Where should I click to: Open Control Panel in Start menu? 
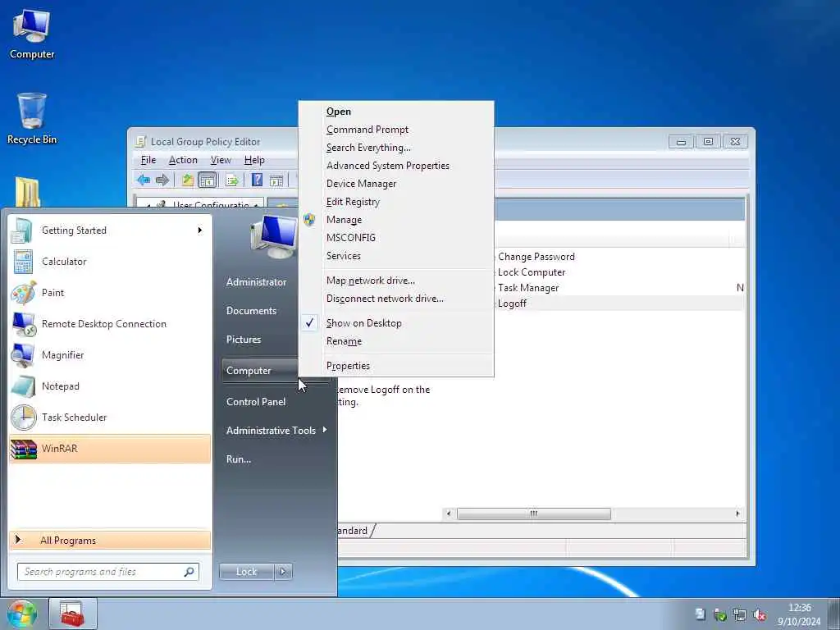pos(256,402)
